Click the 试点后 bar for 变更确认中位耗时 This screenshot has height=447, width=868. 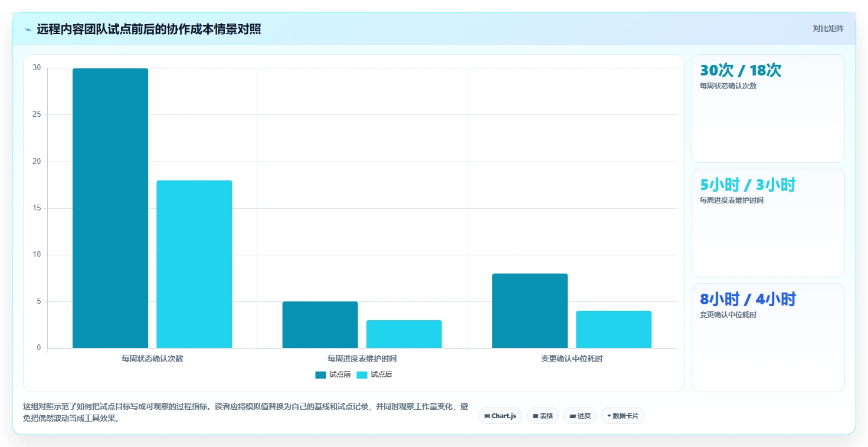pyautogui.click(x=614, y=330)
